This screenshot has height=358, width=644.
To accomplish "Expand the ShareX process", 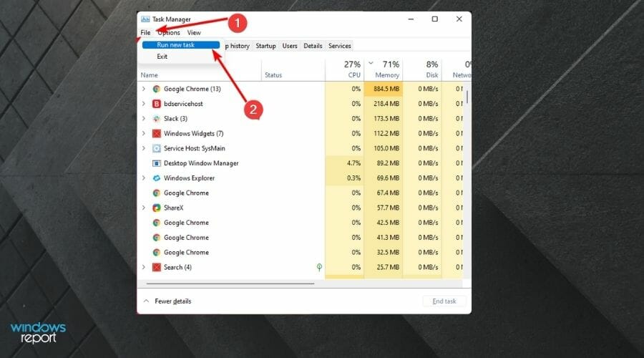I will point(143,208).
